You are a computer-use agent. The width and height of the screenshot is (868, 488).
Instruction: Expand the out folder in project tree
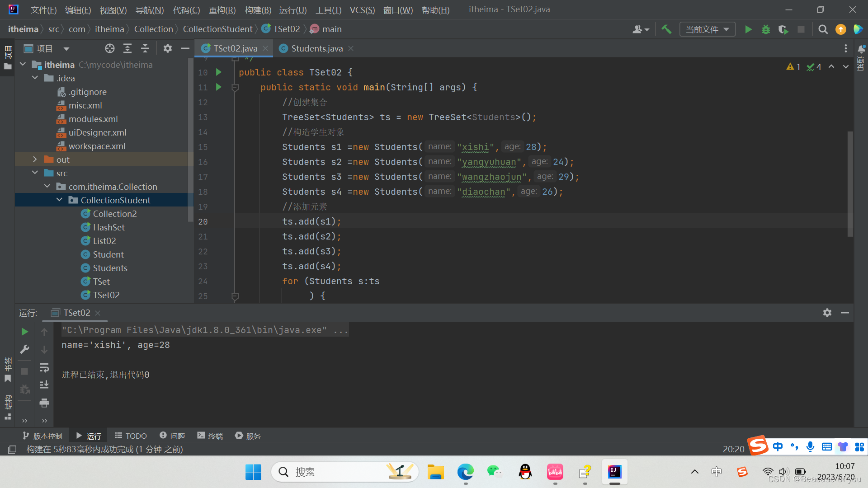click(x=35, y=160)
